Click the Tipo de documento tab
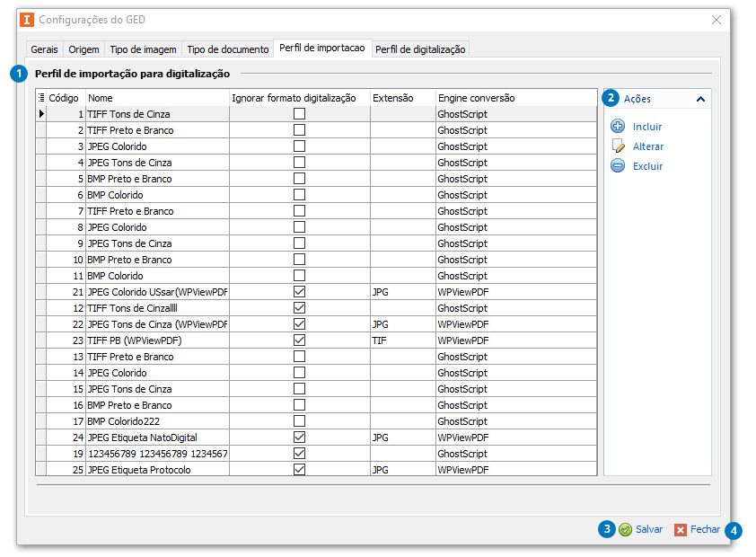 pos(227,49)
